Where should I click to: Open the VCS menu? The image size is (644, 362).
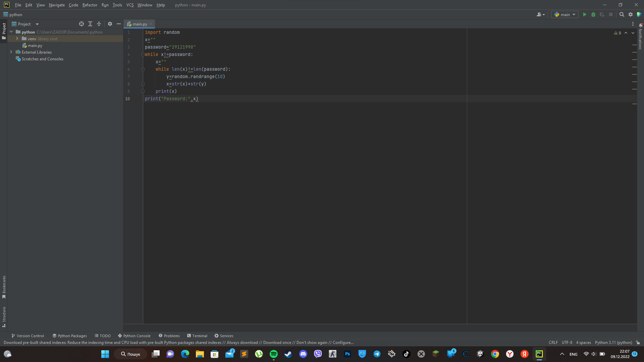click(130, 5)
